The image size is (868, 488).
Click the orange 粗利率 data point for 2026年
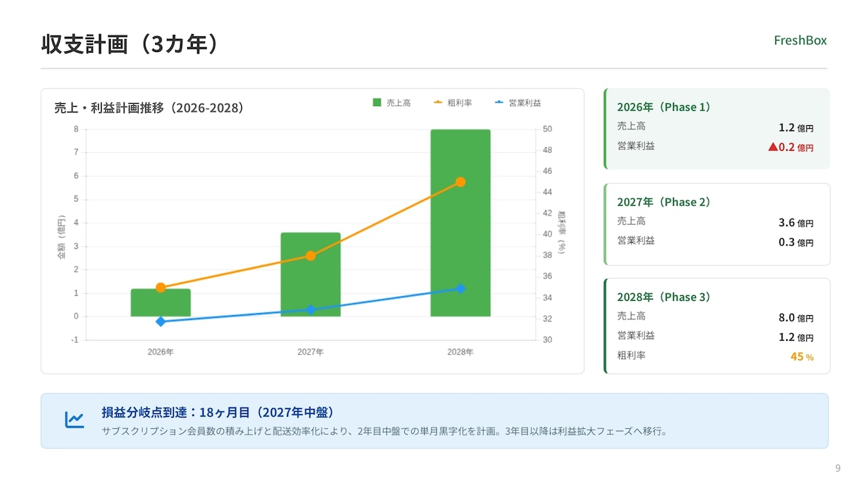161,287
